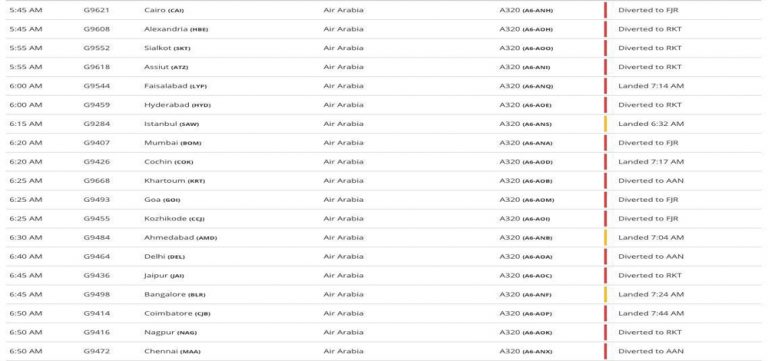The image size is (768, 361).
Task: Click flight G9416 from Nagpur
Action: (96, 333)
